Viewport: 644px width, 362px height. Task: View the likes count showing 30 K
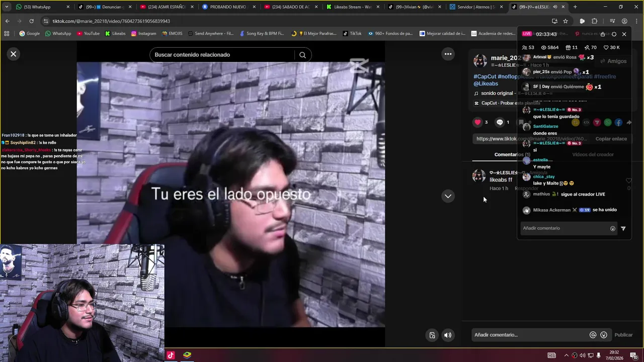click(611, 47)
